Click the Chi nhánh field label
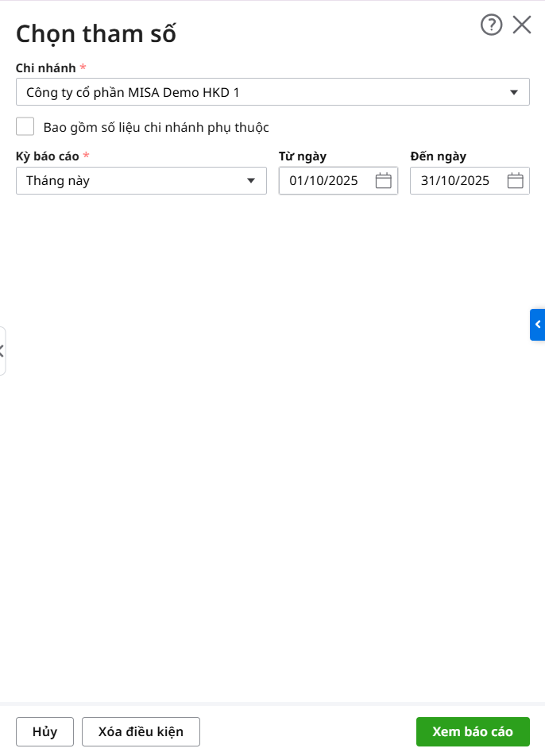The image size is (545, 756). click(x=45, y=68)
